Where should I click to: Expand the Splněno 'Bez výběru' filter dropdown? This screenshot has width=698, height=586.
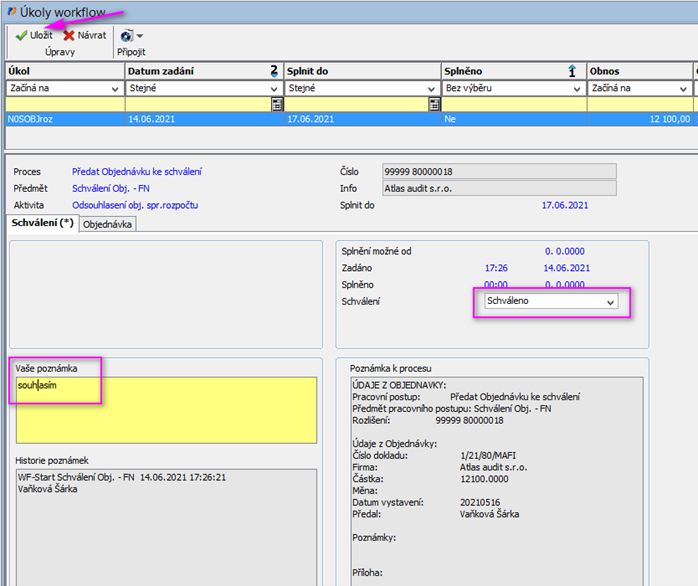click(575, 88)
